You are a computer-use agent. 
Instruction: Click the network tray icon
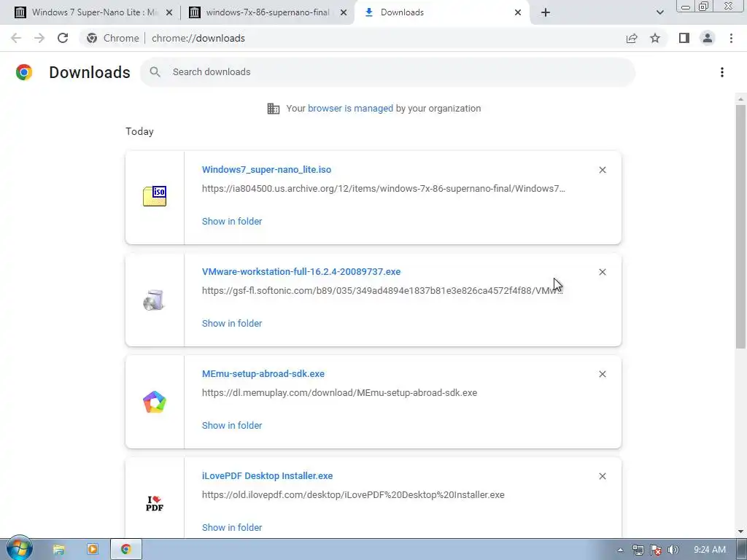click(x=638, y=550)
